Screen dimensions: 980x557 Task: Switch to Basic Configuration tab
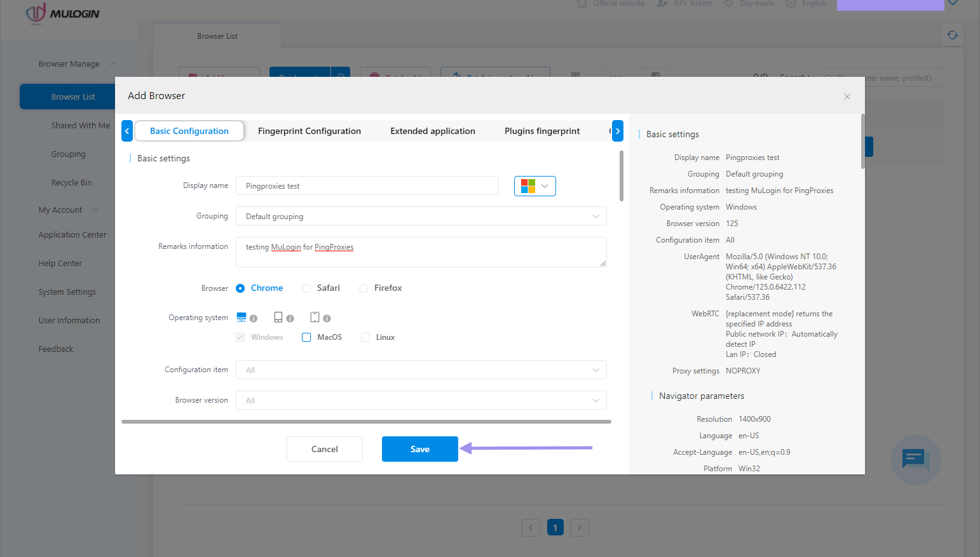pos(189,131)
